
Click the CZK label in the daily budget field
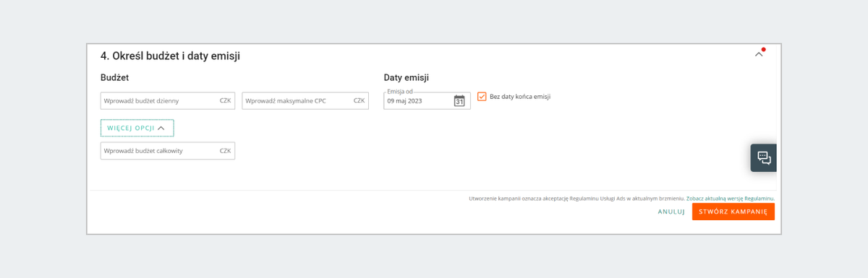coord(225,100)
